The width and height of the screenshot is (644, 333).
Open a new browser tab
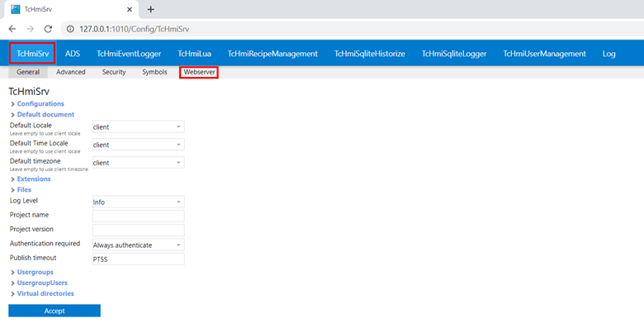(151, 9)
